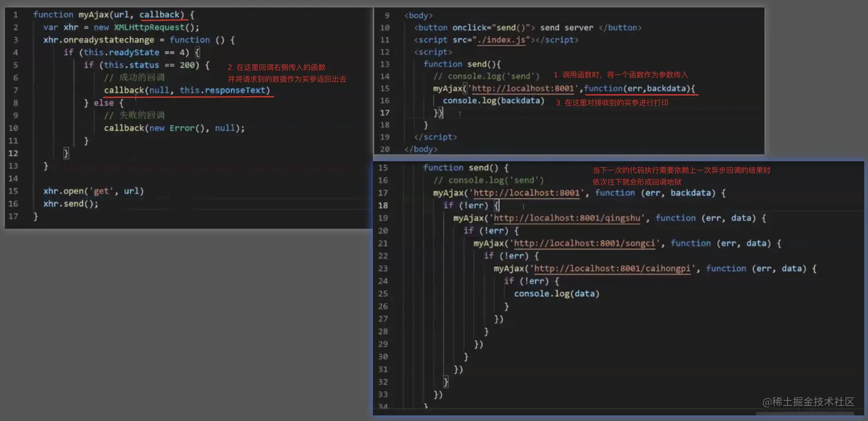Click 'if (!err) {' on line 24

click(x=532, y=281)
